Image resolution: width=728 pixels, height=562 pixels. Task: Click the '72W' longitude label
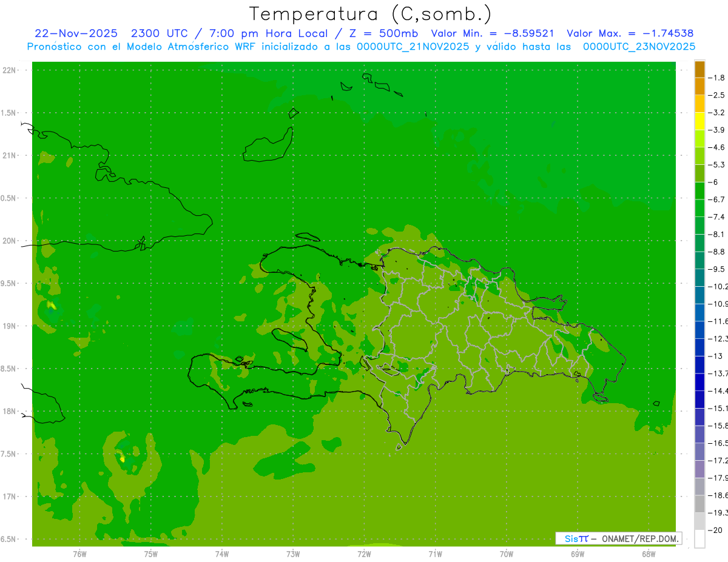point(364,554)
